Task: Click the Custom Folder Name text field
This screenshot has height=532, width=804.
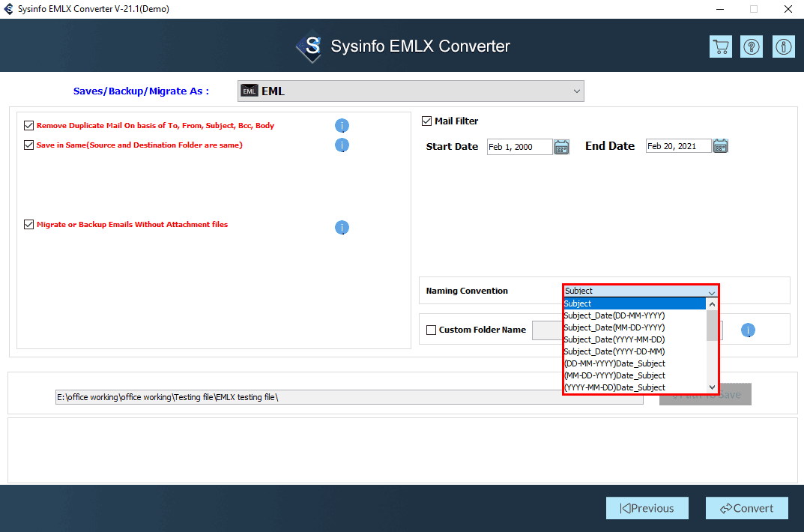Action: click(548, 330)
